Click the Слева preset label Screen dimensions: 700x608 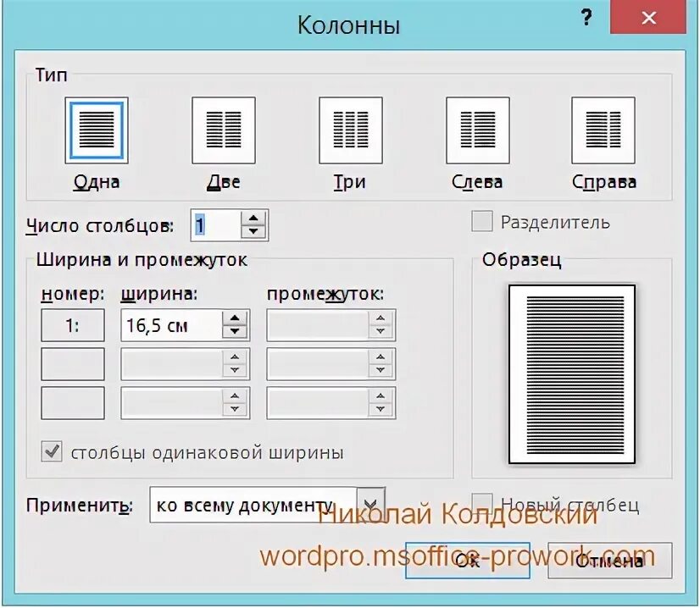(477, 182)
